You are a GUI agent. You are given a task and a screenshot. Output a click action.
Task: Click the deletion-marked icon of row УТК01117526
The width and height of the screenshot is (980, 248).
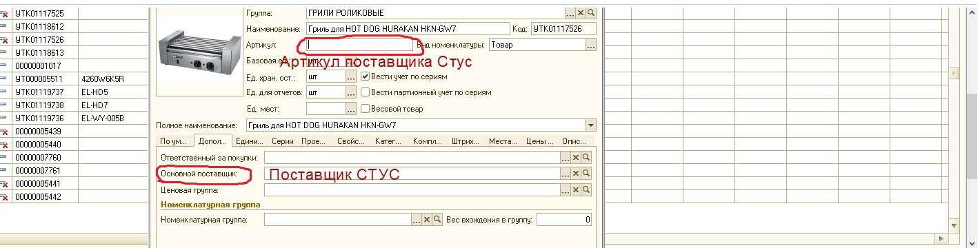click(x=3, y=40)
